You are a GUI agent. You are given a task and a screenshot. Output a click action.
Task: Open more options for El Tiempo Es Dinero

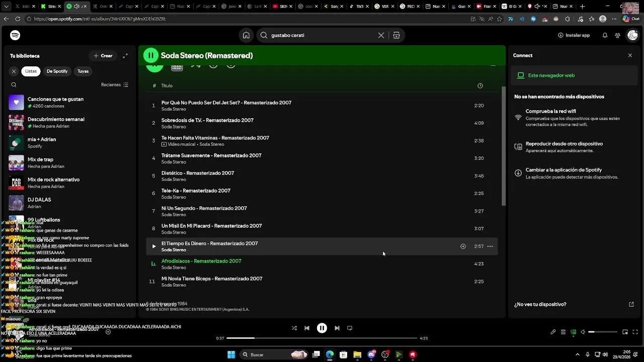[490, 246]
